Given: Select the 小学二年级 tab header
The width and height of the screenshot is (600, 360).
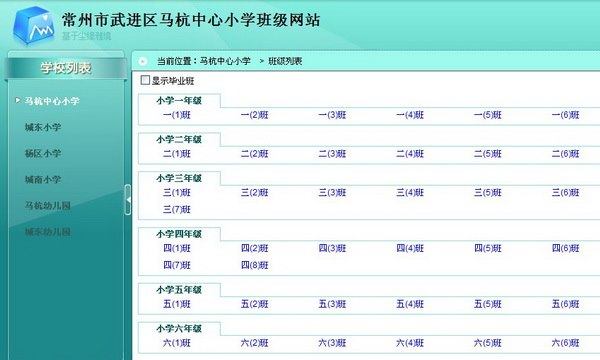Looking at the screenshot, I should pyautogui.click(x=179, y=140).
